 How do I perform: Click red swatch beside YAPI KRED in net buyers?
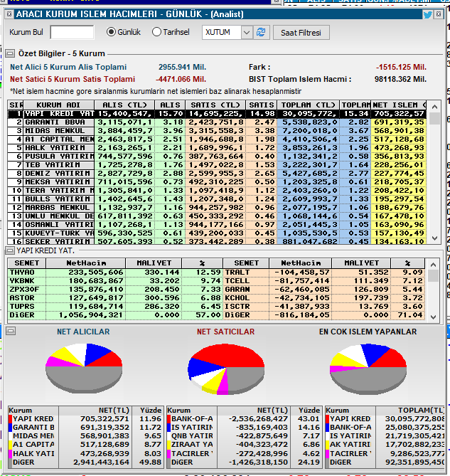pos(11,419)
